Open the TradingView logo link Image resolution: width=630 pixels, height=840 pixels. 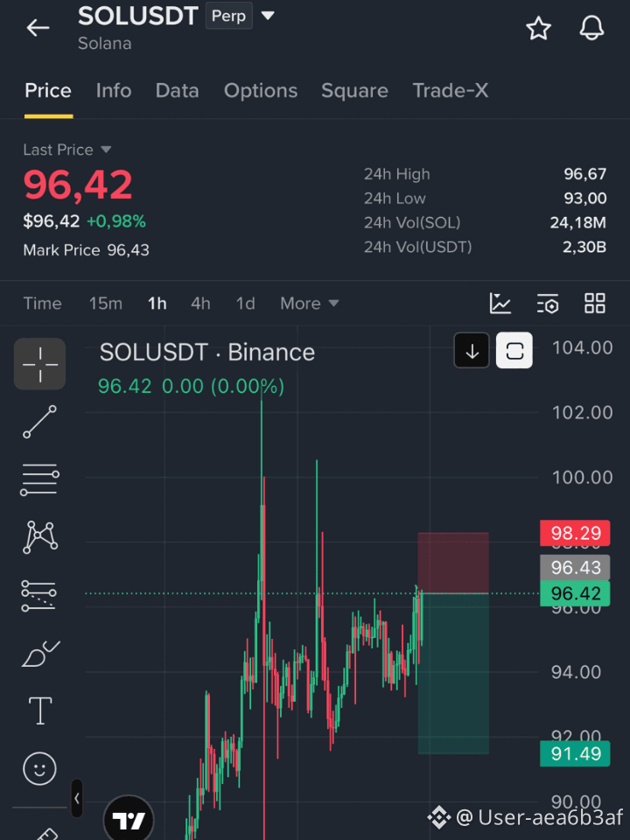129,820
